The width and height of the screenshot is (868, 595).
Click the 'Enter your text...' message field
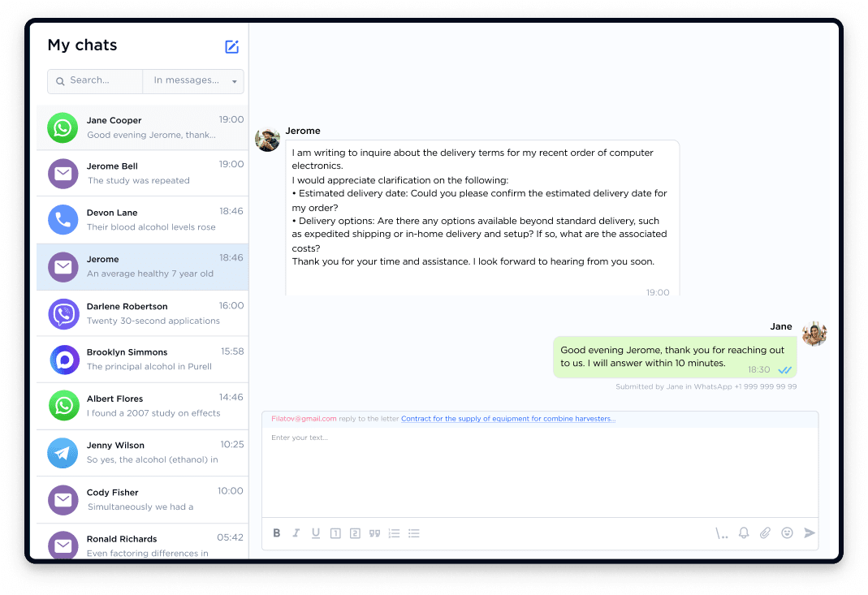click(x=540, y=472)
